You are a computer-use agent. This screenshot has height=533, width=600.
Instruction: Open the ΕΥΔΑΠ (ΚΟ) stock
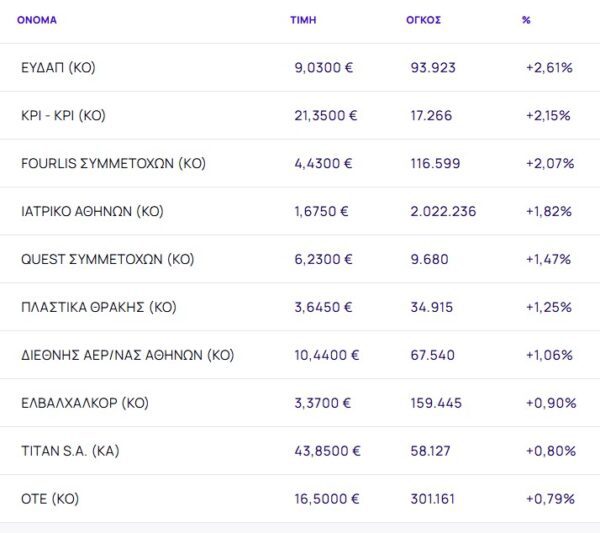click(58, 68)
